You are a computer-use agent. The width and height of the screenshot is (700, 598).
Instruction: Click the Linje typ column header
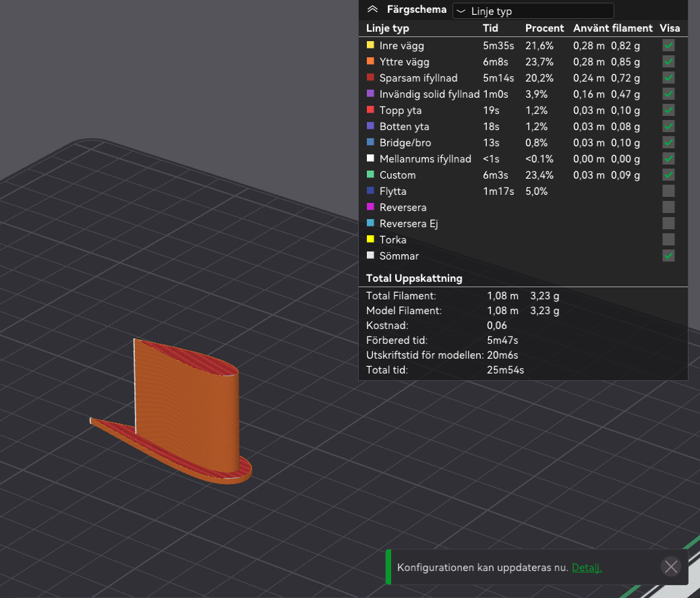pyautogui.click(x=388, y=28)
